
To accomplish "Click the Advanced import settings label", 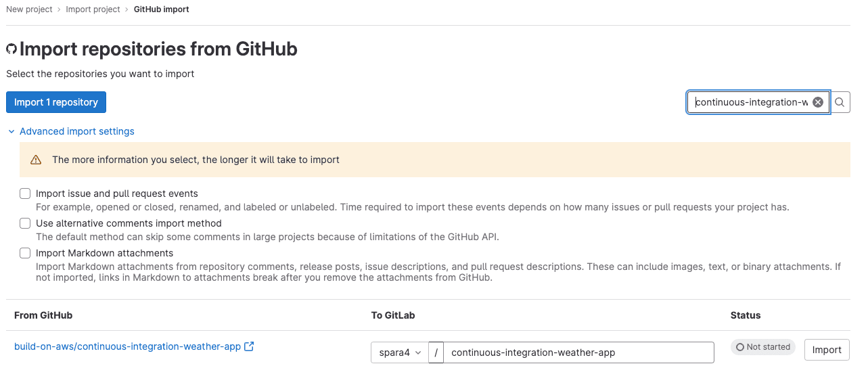I will [77, 131].
